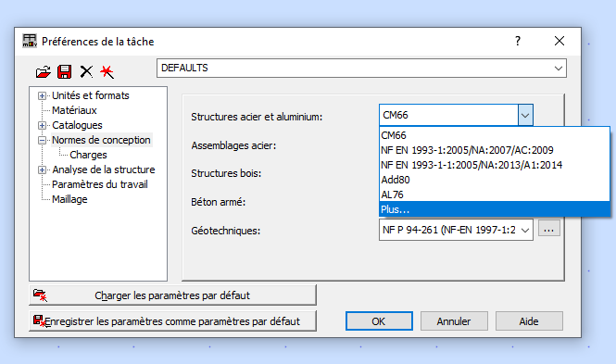This screenshot has height=364, width=616.
Task: Close the steel structures combo box arrow
Action: (x=525, y=115)
